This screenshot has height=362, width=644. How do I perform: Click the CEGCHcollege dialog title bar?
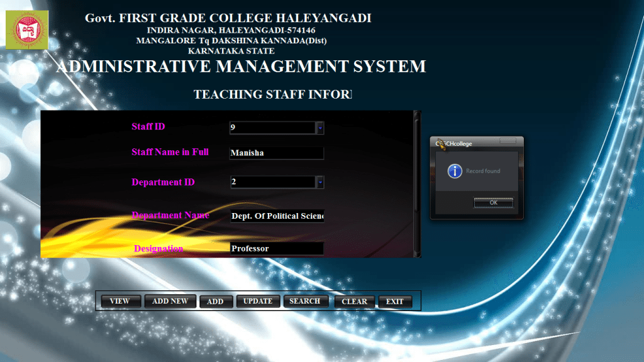465,143
